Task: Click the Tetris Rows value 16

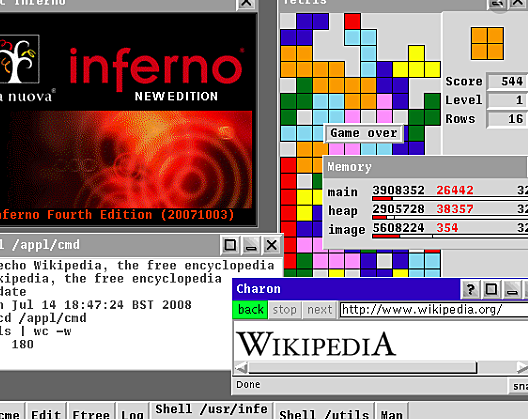Action: 507,119
